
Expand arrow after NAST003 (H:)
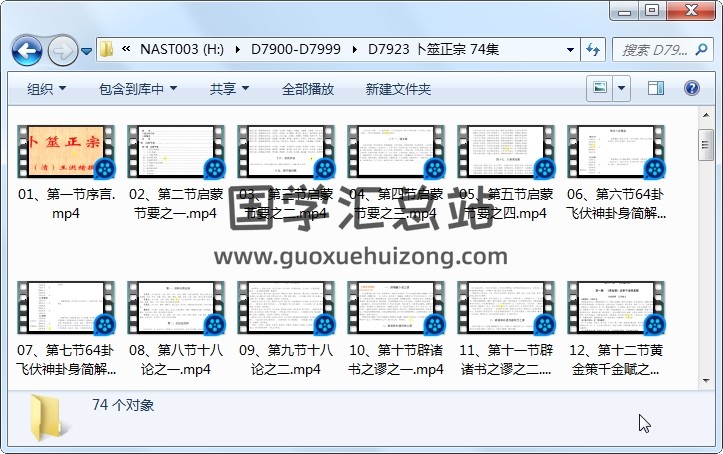pos(237,49)
